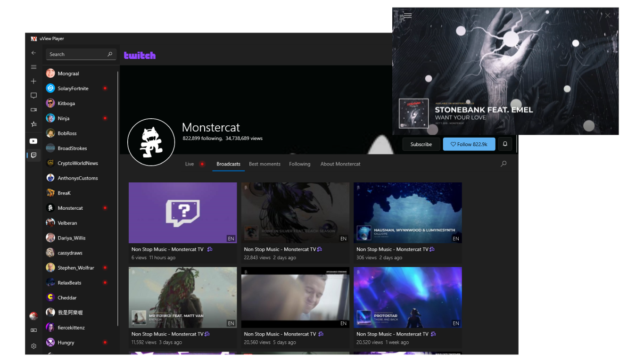Click the Twitch logo in header
Image resolution: width=644 pixels, height=362 pixels.
(140, 55)
